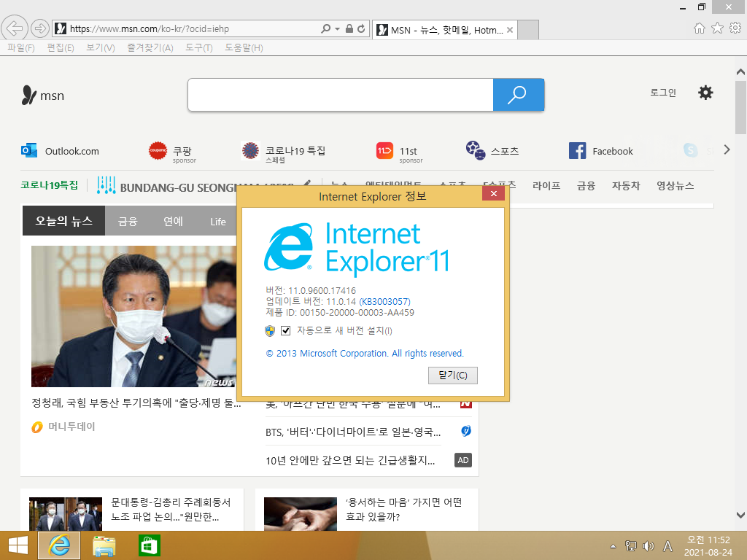This screenshot has width=747, height=560.
Task: Go forward with the Forward arrow button
Action: 40,28
